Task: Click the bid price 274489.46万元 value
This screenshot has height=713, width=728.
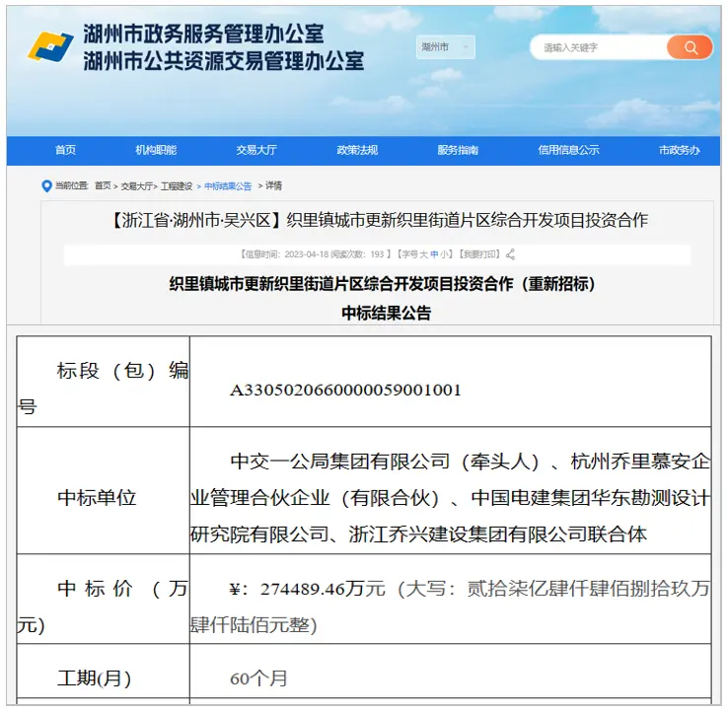Action: tap(323, 589)
